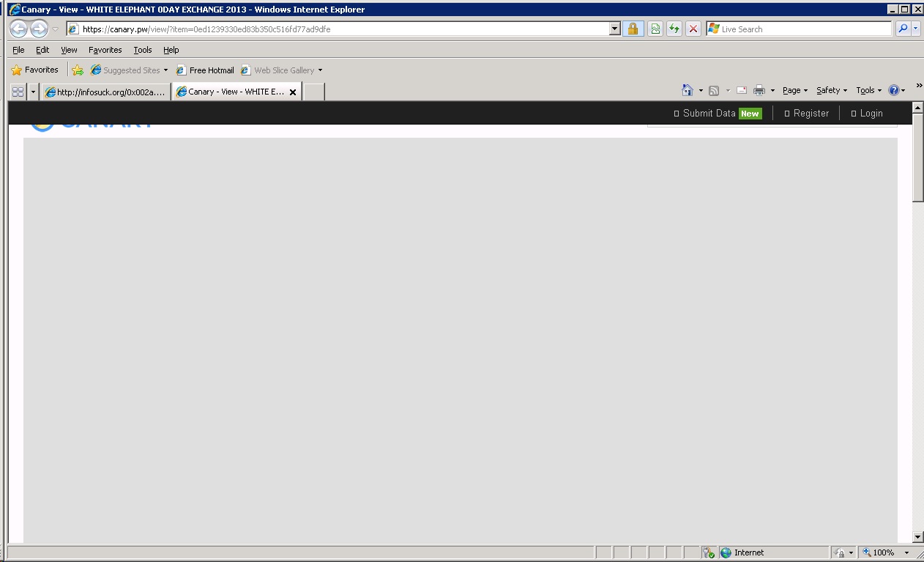This screenshot has width=924, height=562.
Task: Click the vertical scrollbar up arrow
Action: [x=918, y=108]
